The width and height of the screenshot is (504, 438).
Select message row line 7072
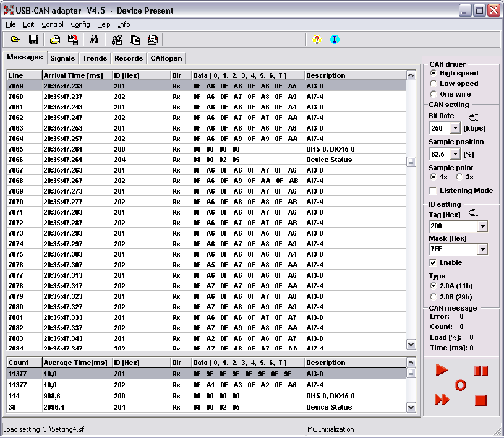pos(207,223)
